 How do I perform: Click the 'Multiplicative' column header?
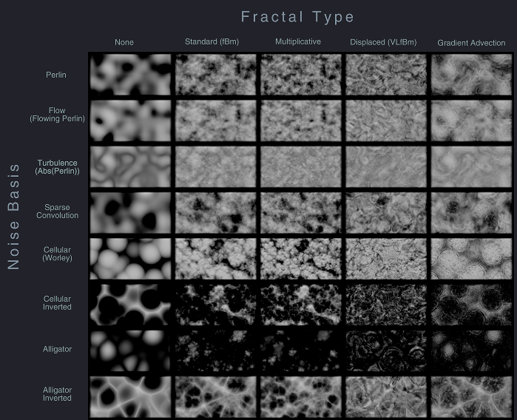coord(298,41)
